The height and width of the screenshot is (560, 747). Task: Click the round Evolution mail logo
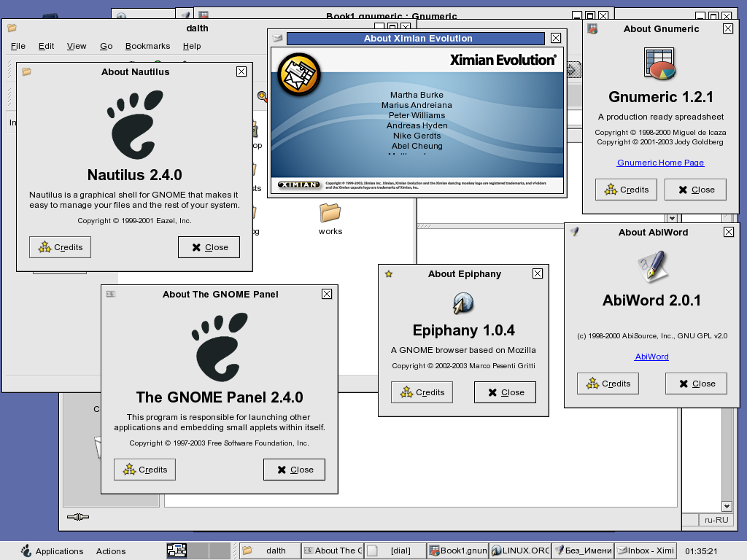tap(299, 74)
